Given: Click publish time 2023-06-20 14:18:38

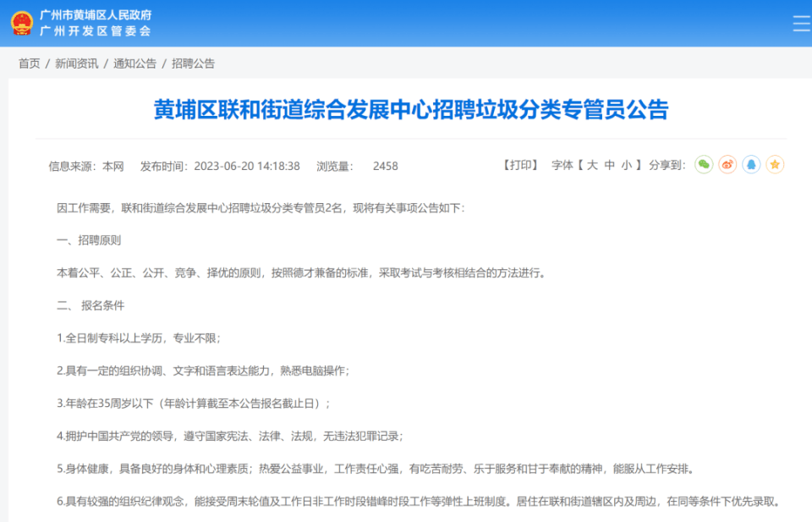Looking at the screenshot, I should point(247,166).
